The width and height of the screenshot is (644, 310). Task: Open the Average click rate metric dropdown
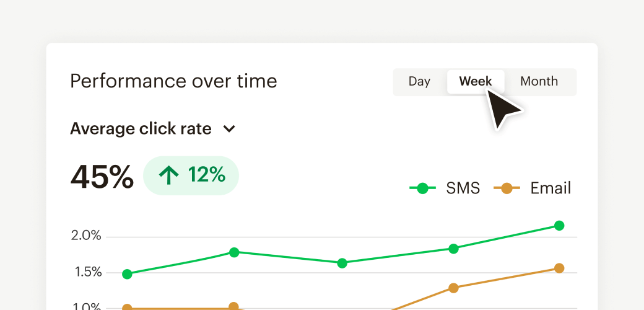click(x=141, y=129)
